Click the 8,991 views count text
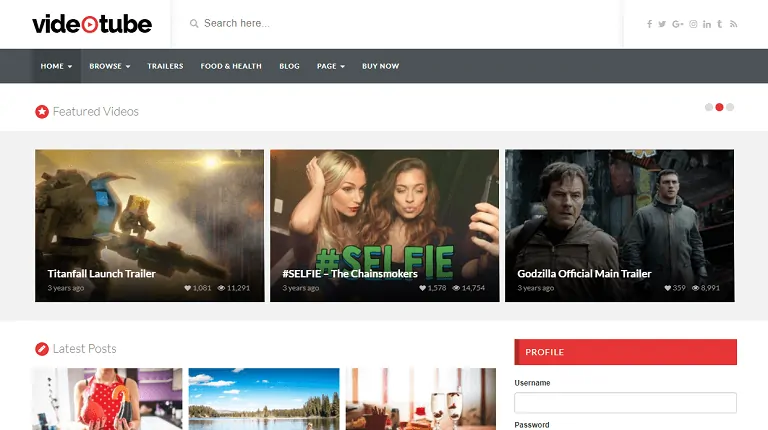 pyautogui.click(x=710, y=288)
